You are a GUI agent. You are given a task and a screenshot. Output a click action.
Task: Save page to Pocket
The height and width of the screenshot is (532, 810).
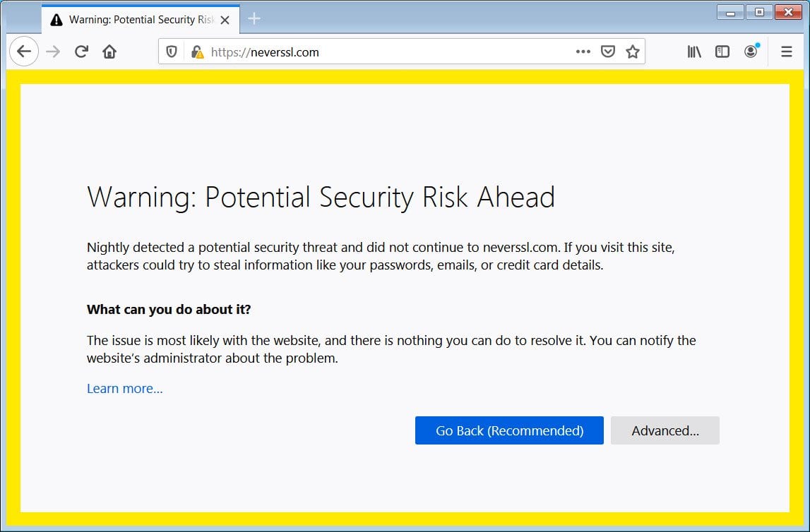[x=607, y=52]
